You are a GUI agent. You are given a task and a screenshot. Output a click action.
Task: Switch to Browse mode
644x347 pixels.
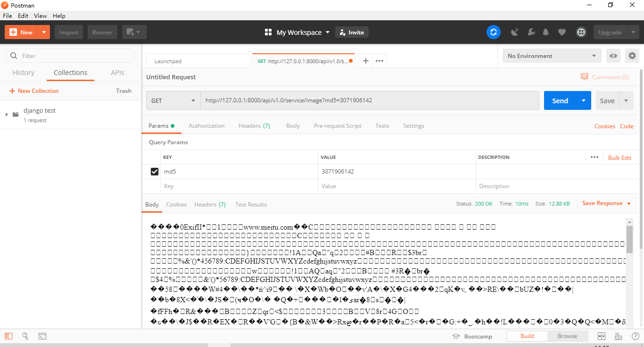click(567, 336)
